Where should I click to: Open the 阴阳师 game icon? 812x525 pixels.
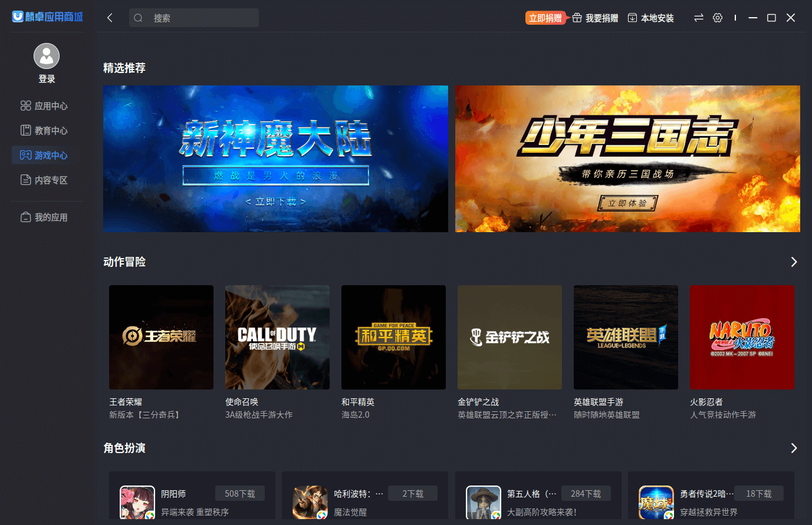pyautogui.click(x=137, y=502)
